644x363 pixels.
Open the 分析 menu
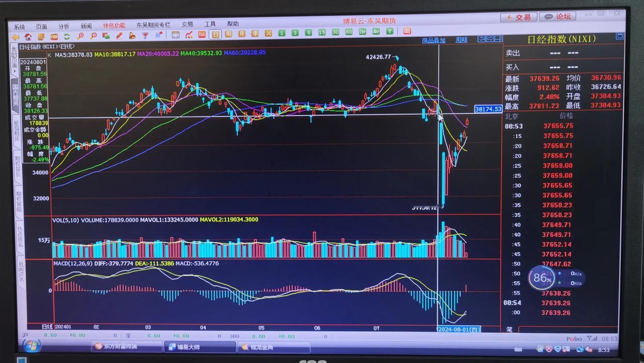point(64,26)
